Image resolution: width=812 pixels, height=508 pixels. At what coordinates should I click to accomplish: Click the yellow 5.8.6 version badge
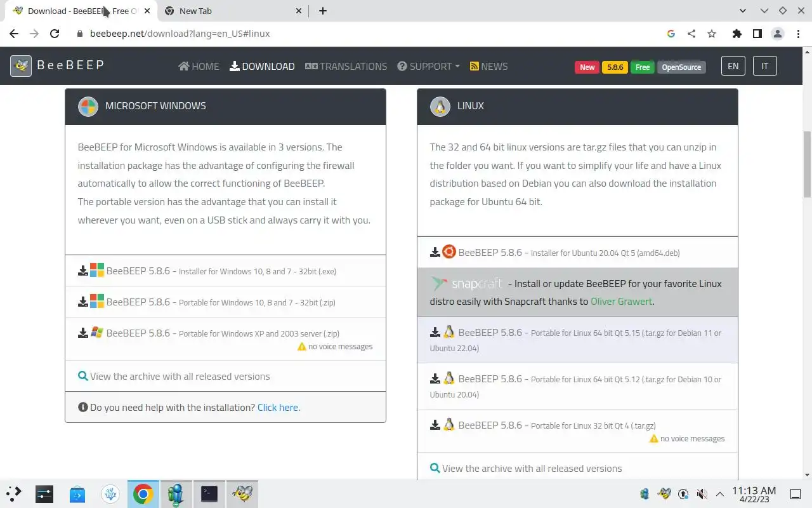point(615,67)
